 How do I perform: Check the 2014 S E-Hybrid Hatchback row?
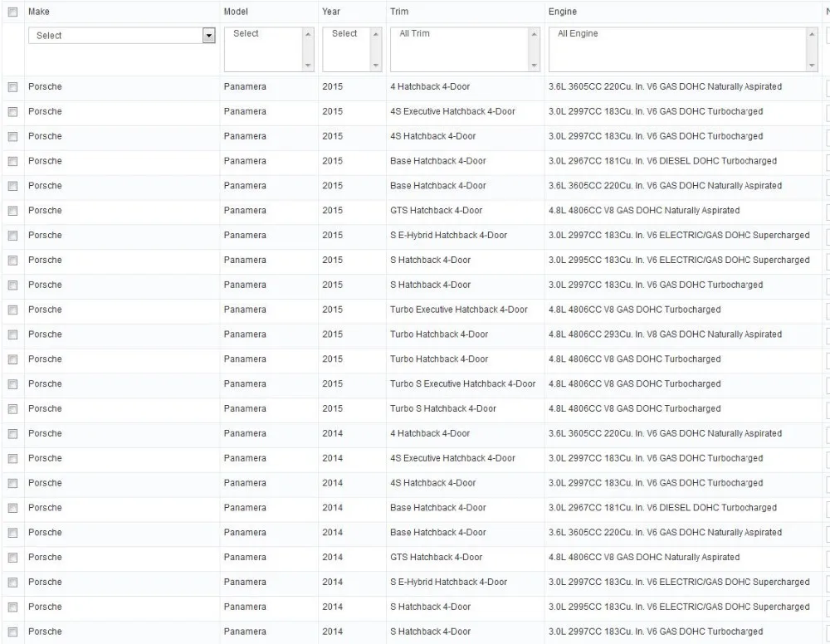pyautogui.click(x=12, y=582)
